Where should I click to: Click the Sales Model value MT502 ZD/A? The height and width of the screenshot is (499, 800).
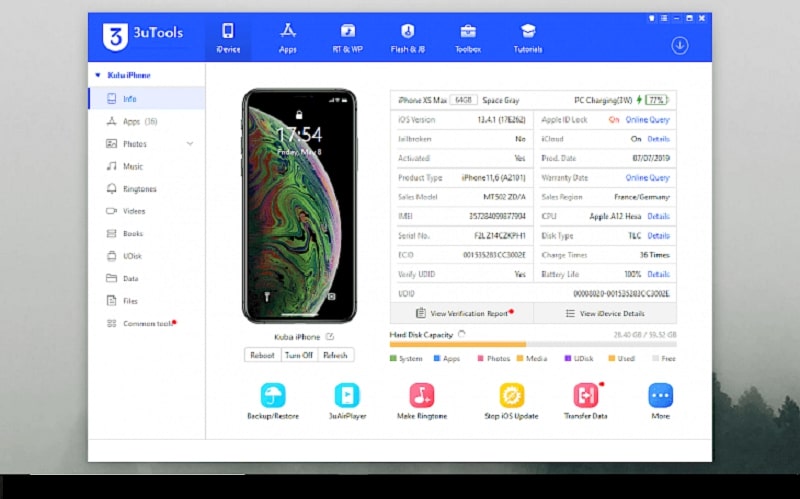pos(504,197)
